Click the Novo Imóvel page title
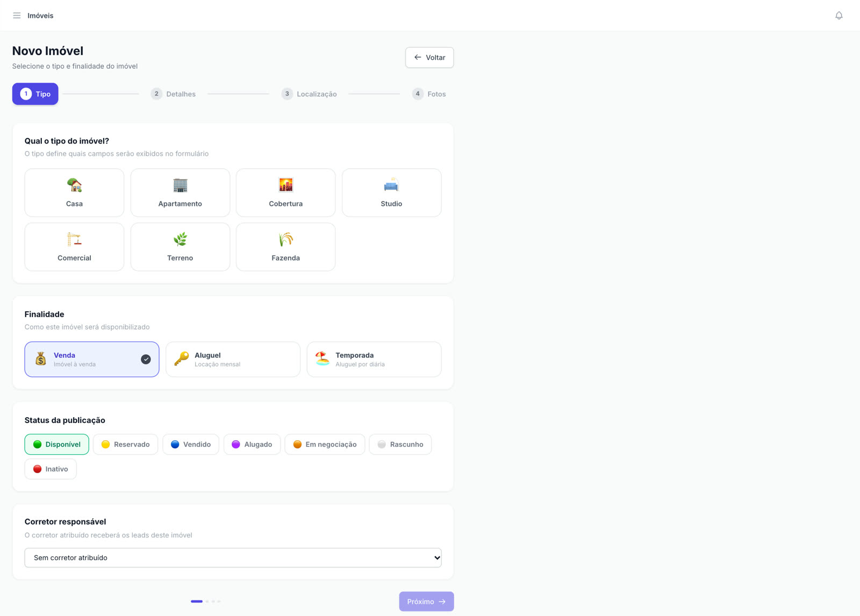The height and width of the screenshot is (616, 860). click(x=48, y=51)
